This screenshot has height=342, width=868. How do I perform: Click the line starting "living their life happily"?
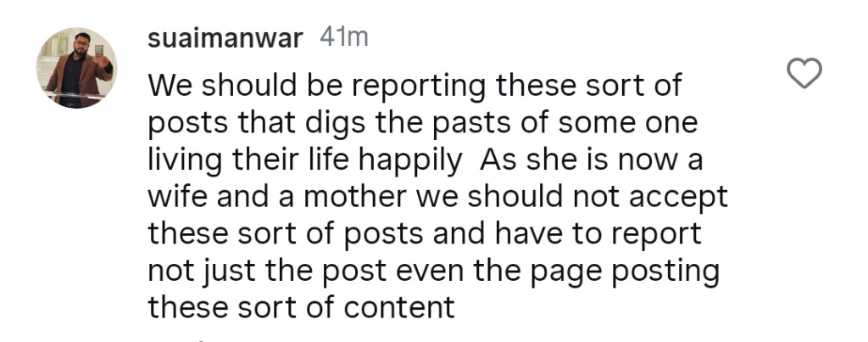[x=416, y=160]
